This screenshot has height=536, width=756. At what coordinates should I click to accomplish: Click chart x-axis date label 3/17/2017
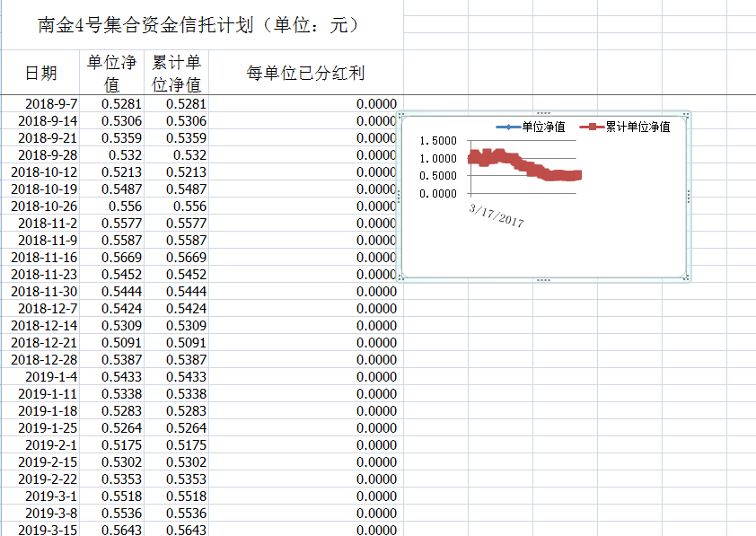(497, 215)
